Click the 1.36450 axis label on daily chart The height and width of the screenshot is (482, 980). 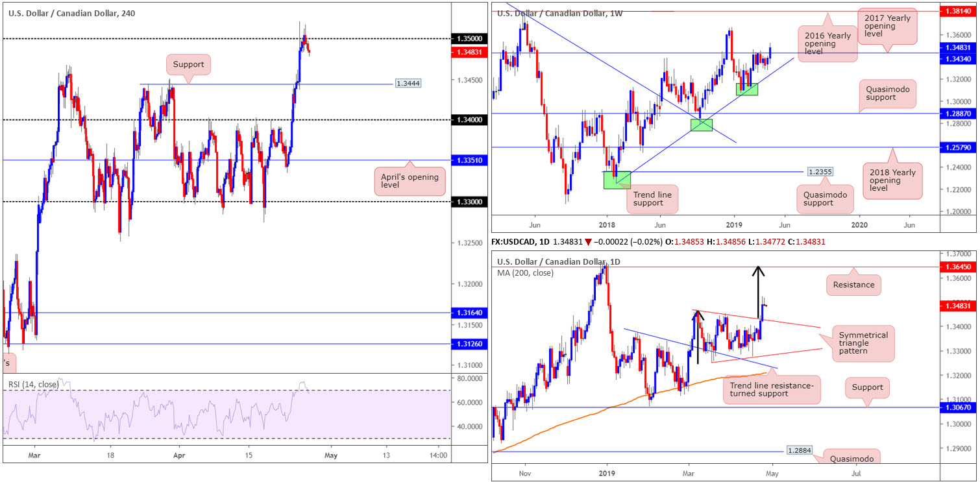959,267
